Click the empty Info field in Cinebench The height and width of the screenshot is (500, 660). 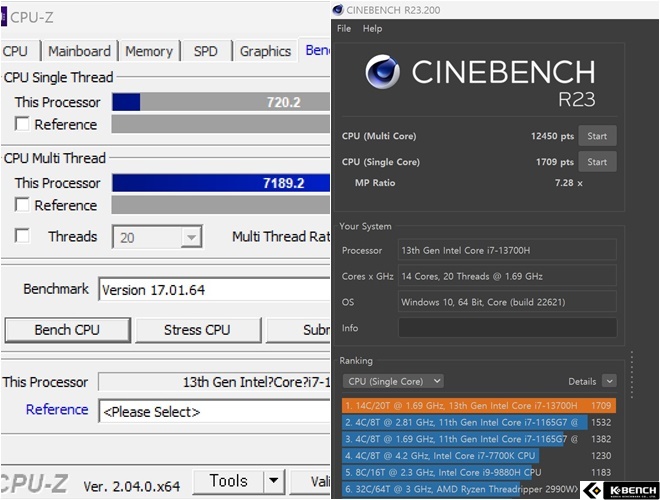click(508, 328)
